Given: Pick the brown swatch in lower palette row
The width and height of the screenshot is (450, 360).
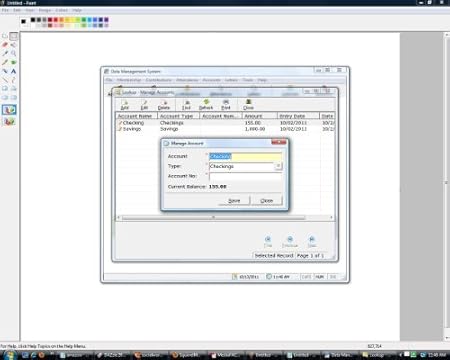Looking at the screenshot, I should (x=50, y=25).
